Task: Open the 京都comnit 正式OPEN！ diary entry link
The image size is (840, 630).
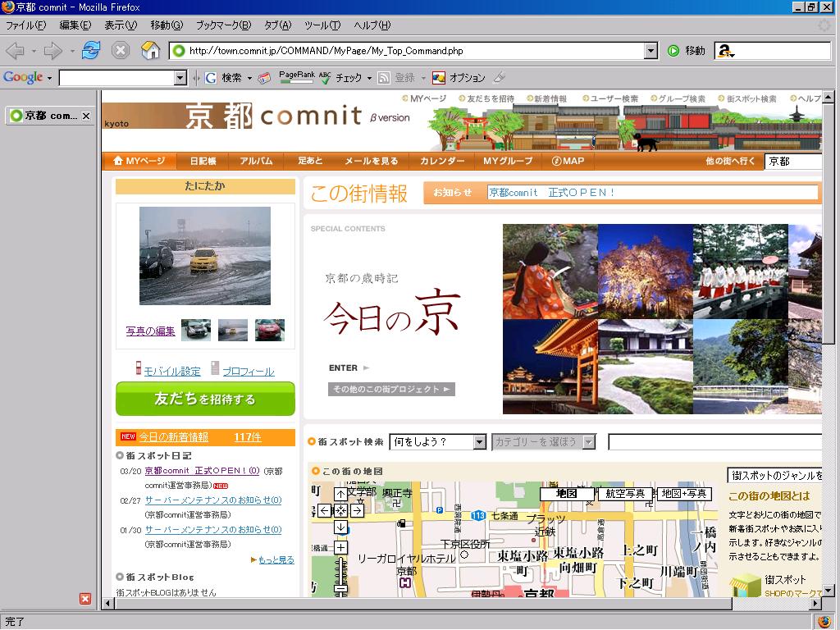Action: click(x=202, y=471)
